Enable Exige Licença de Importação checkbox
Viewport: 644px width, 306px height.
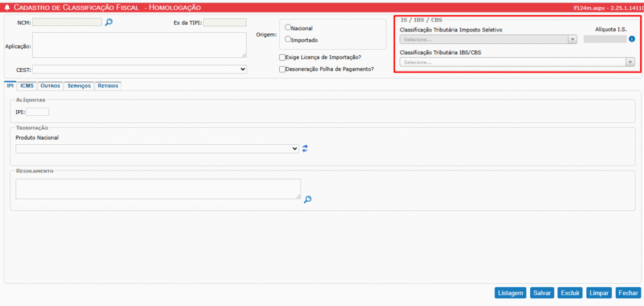[282, 57]
